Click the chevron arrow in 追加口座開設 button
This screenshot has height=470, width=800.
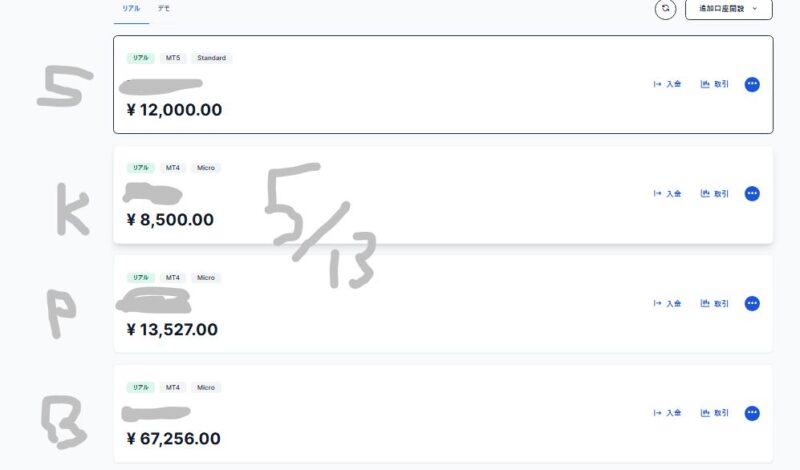coord(755,9)
